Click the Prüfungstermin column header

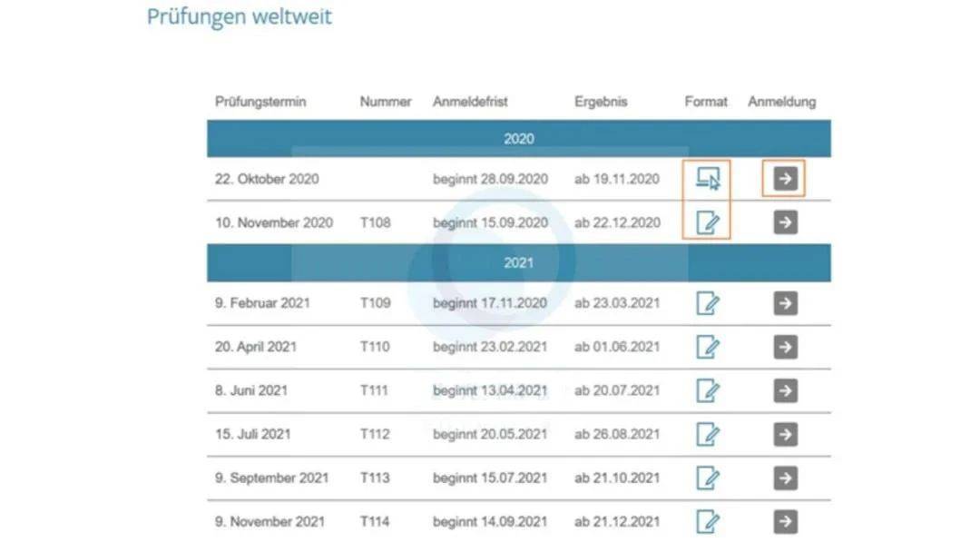click(260, 102)
